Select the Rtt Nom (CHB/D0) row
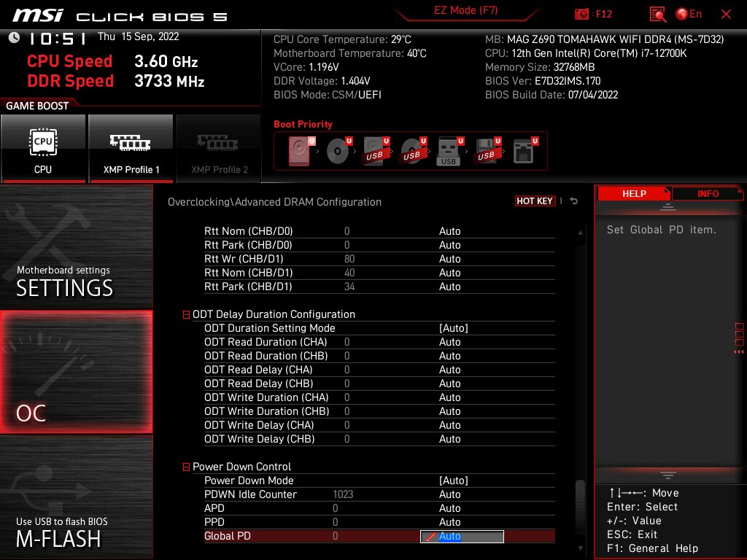 tap(379, 231)
